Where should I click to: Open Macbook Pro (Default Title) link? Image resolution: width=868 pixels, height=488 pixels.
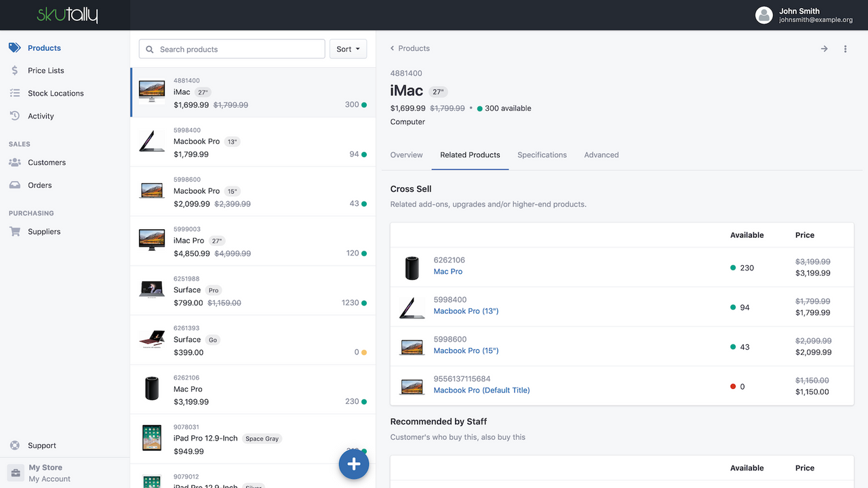click(481, 390)
